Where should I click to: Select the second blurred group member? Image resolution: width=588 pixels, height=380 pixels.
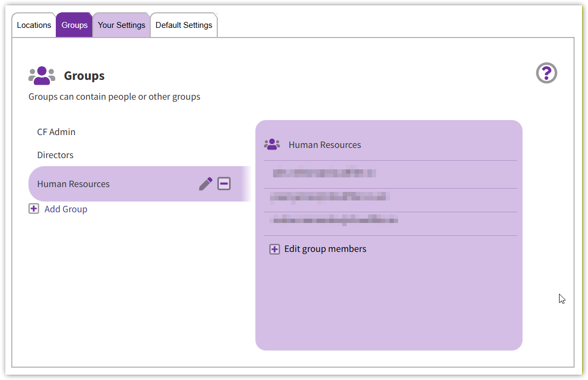pos(329,197)
